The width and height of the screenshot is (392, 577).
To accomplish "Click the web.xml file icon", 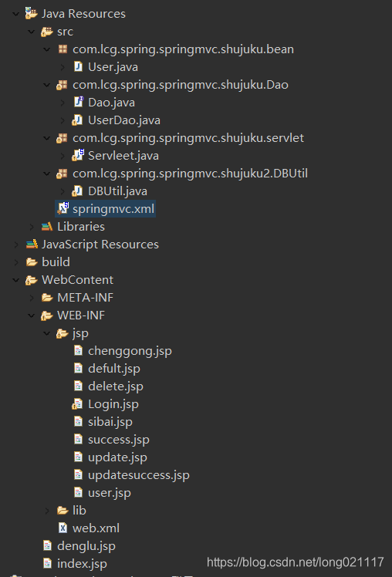I will tap(63, 528).
